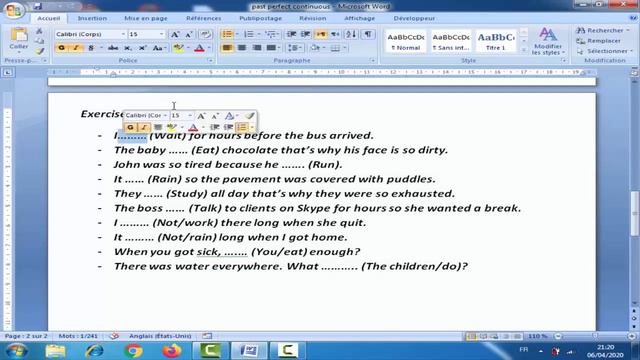Viewport: 640px width, 360px height.
Task: Sort text with the A-Z sort icon
Action: point(351,34)
